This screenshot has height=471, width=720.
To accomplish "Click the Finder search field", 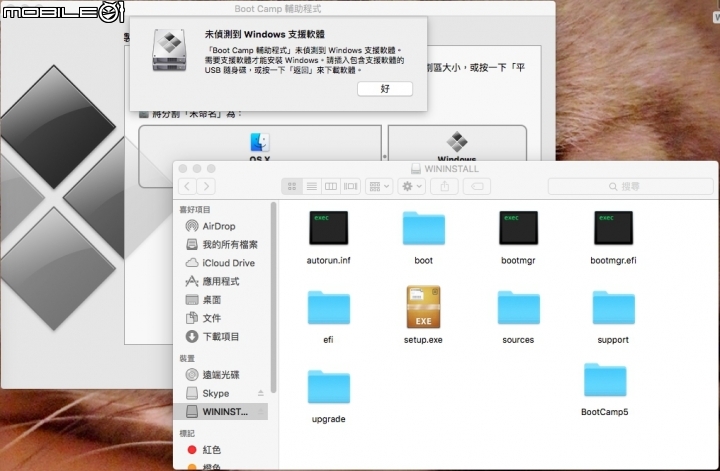I will (630, 186).
